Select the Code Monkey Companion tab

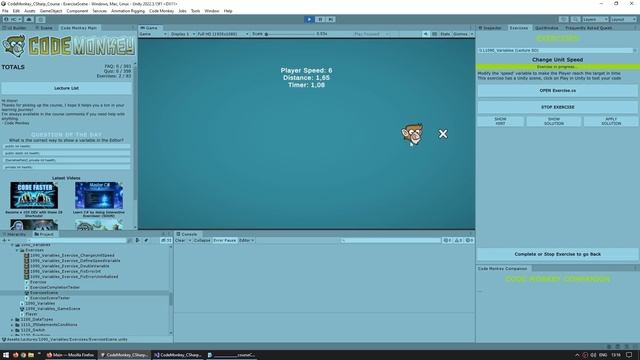pos(502,269)
